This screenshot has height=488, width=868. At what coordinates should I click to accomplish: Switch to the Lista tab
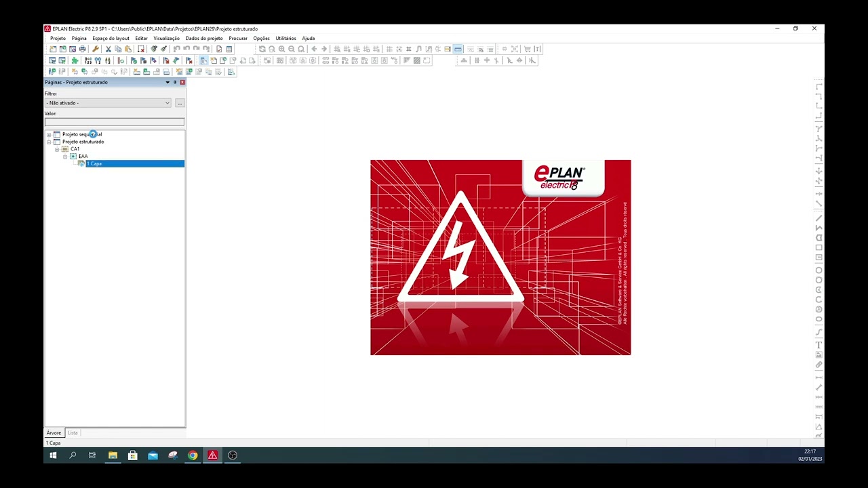[x=72, y=432]
